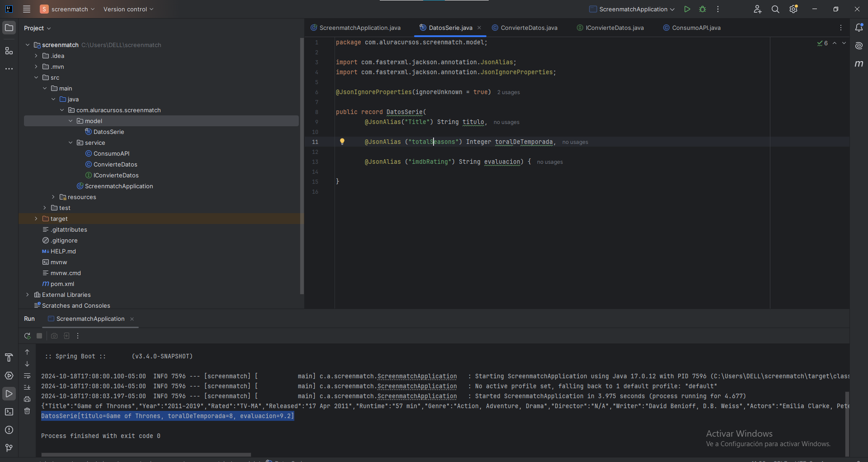Switch to IConvierteDatos.java tab
Viewport: 868px width, 462px height.
coord(610,28)
